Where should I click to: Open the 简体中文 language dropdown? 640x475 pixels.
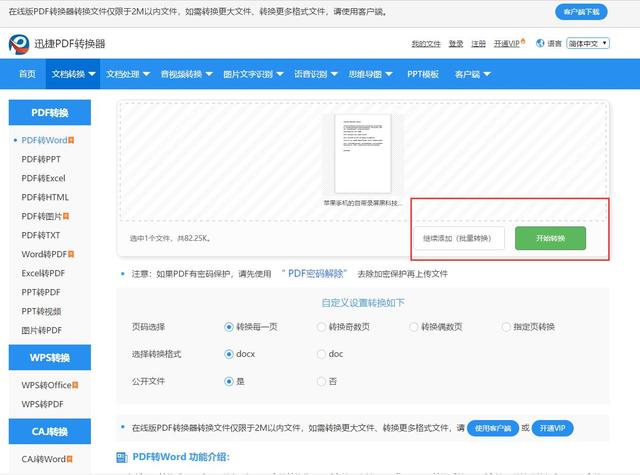[x=588, y=43]
